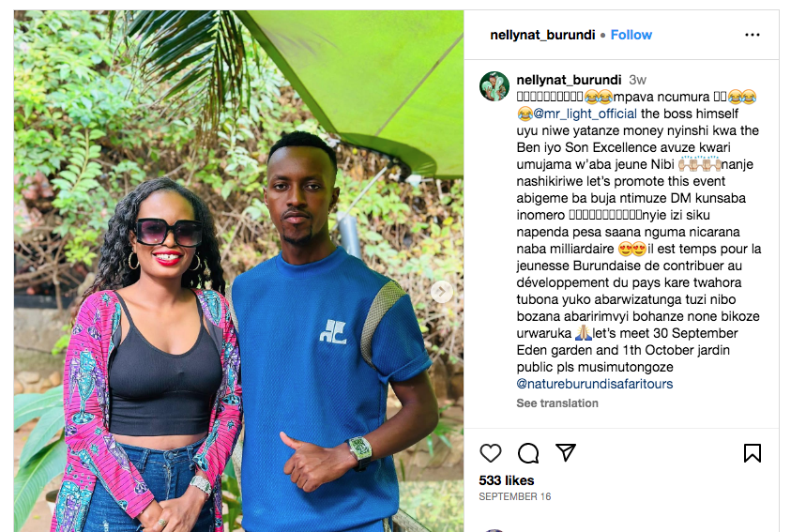Visit @natureburundisafaritours profile link
Image resolution: width=806 pixels, height=532 pixels.
(x=595, y=384)
